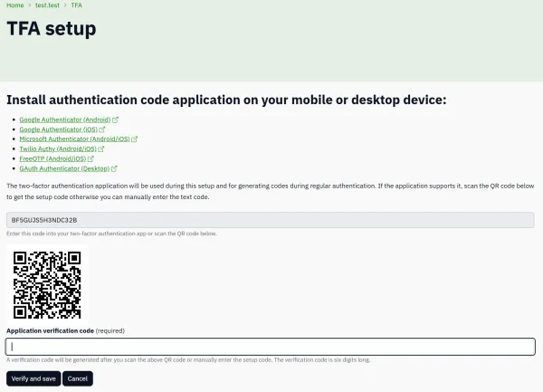The image size is (543, 392).
Task: Click the 'verification code is six digits long' hint
Action: pyautogui.click(x=188, y=359)
